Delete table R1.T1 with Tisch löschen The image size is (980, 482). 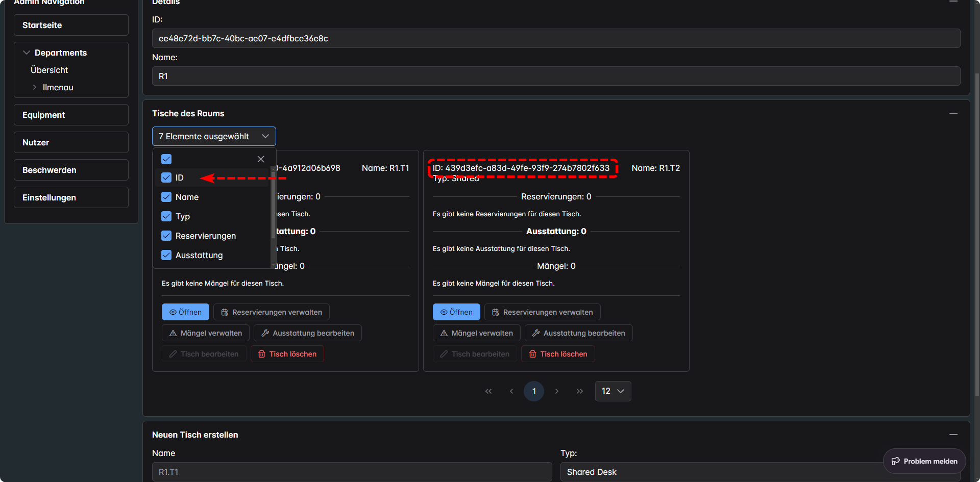[287, 354]
